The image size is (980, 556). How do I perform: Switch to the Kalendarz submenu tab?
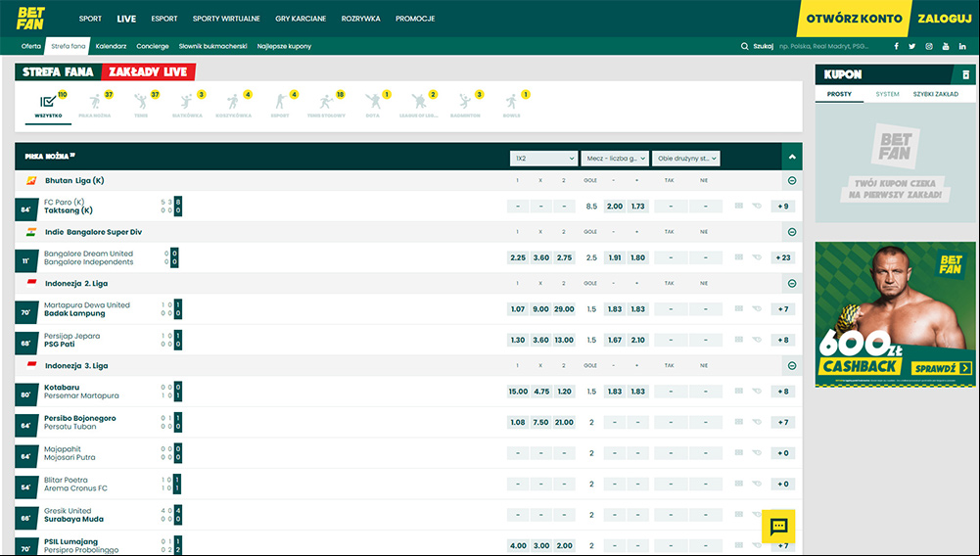click(112, 46)
